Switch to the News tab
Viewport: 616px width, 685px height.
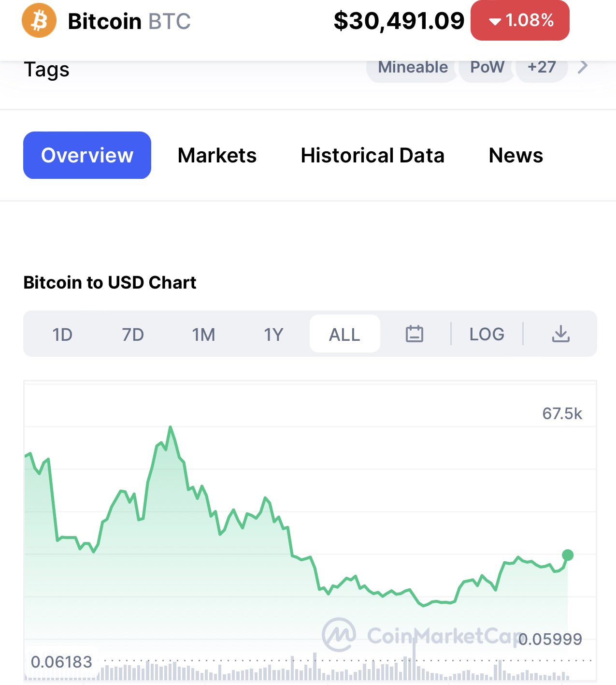516,155
